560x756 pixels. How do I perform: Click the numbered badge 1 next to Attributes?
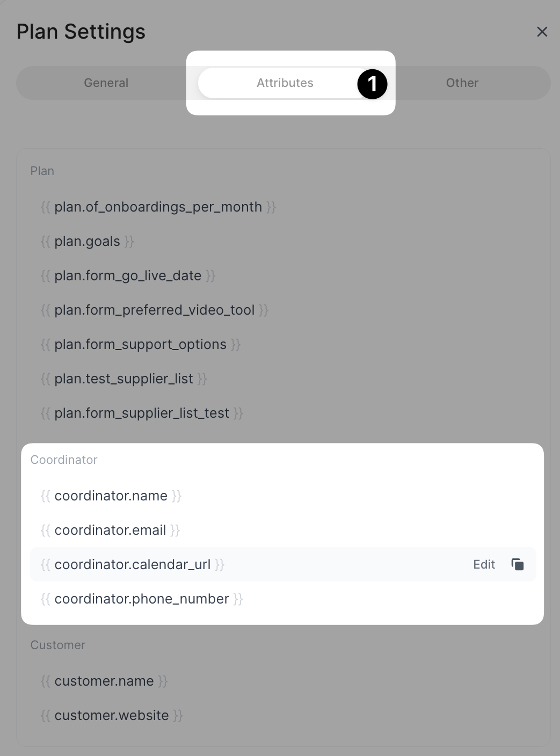point(372,84)
